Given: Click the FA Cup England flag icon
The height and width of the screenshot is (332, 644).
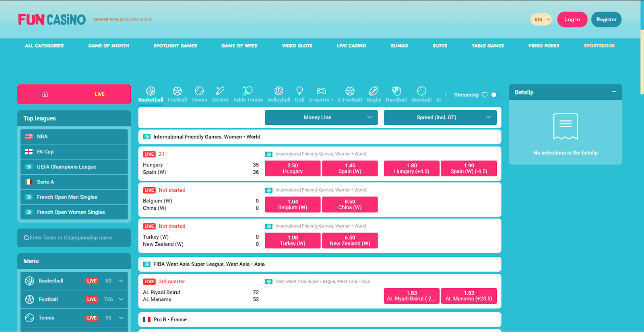Looking at the screenshot, I should (29, 152).
